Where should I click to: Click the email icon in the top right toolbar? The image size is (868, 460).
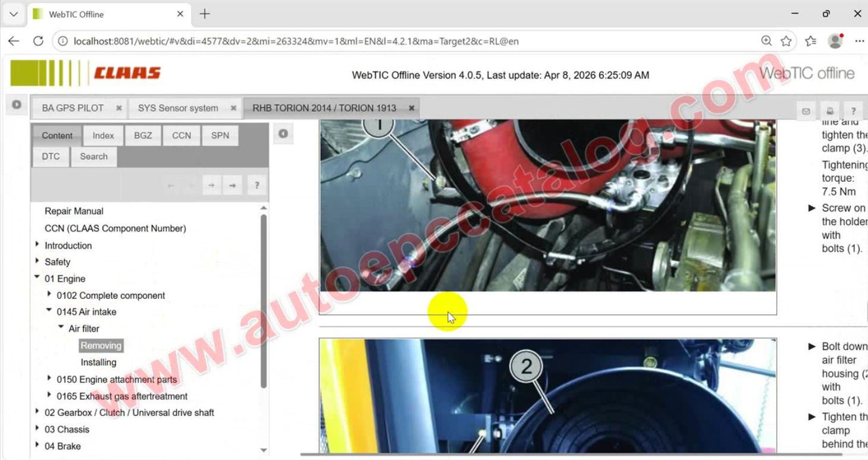[806, 111]
